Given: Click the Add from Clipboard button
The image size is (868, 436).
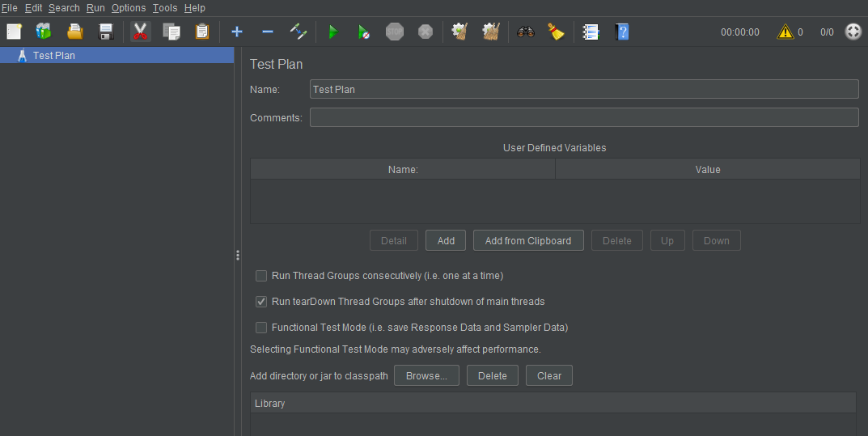Looking at the screenshot, I should (x=528, y=240).
